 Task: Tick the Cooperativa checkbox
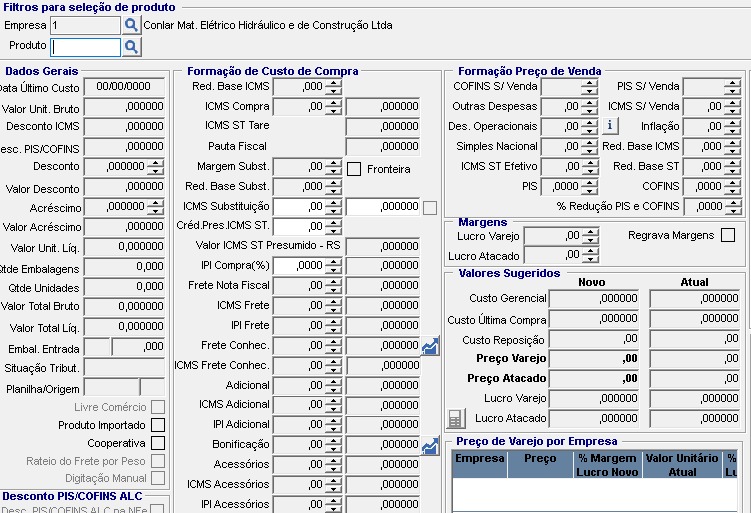(157, 443)
